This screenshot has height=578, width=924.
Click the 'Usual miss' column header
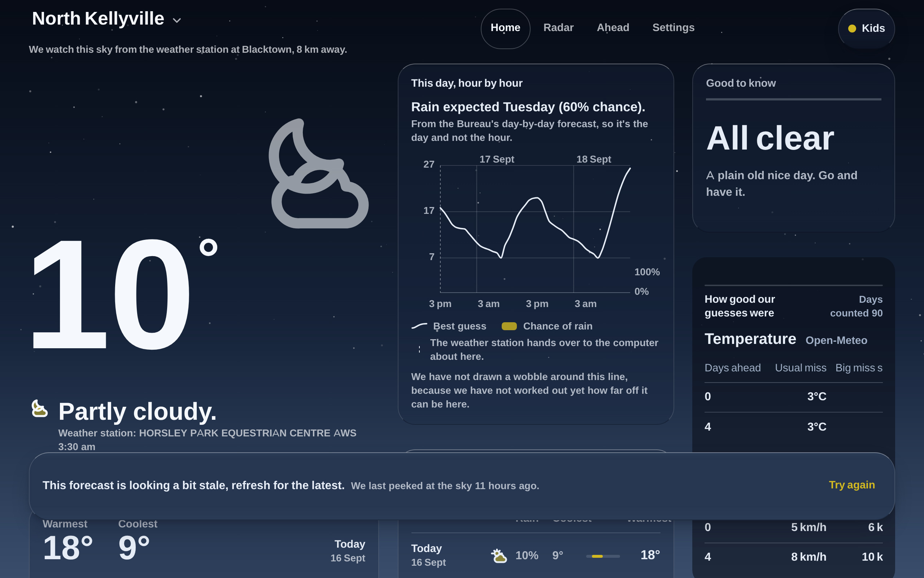point(800,368)
